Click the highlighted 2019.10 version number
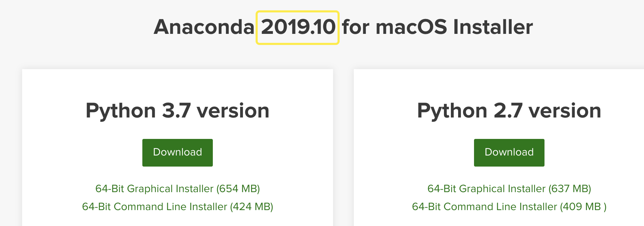The image size is (644, 226). tap(298, 27)
